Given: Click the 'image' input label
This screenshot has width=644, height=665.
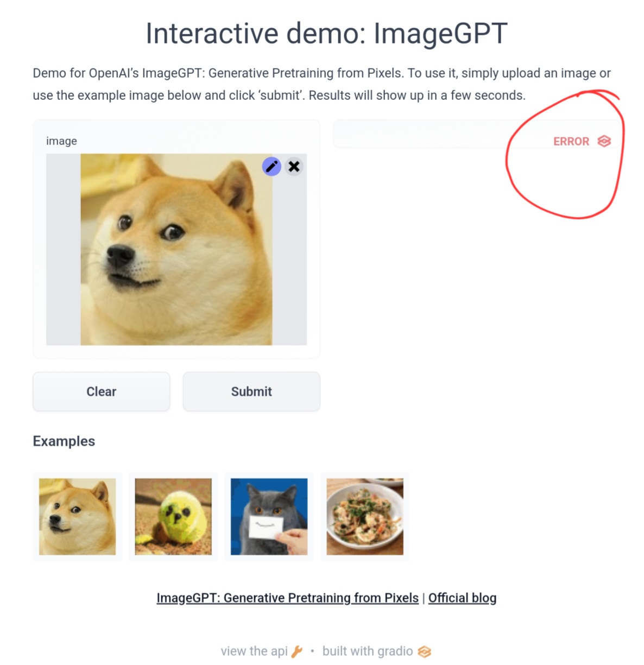Looking at the screenshot, I should click(x=61, y=141).
